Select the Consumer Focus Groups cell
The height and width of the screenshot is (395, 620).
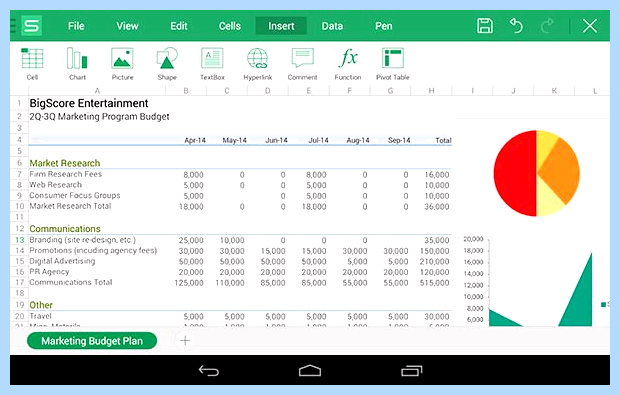[75, 195]
